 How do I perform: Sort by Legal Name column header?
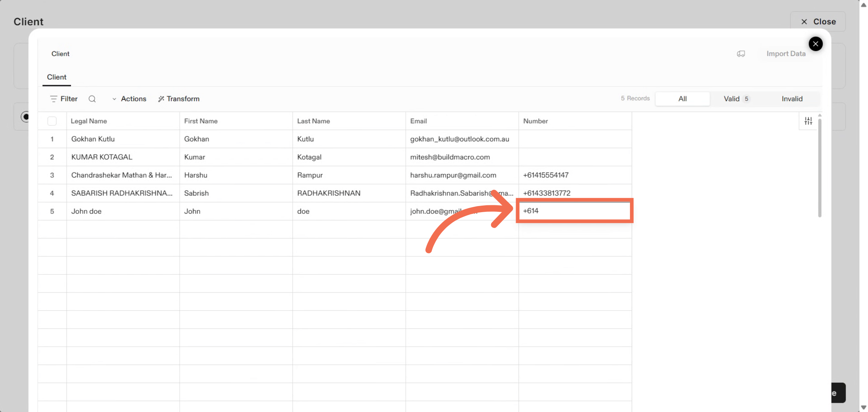tap(89, 121)
